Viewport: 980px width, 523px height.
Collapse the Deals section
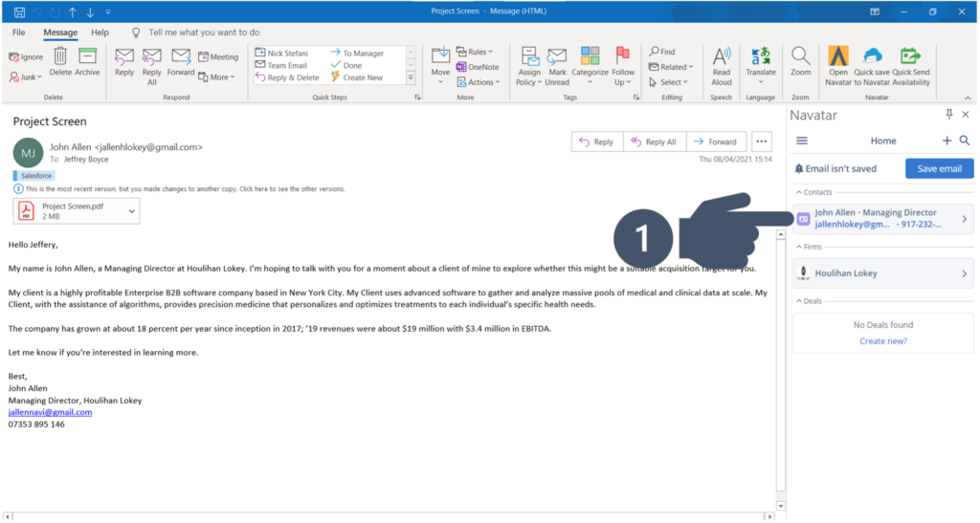click(809, 301)
